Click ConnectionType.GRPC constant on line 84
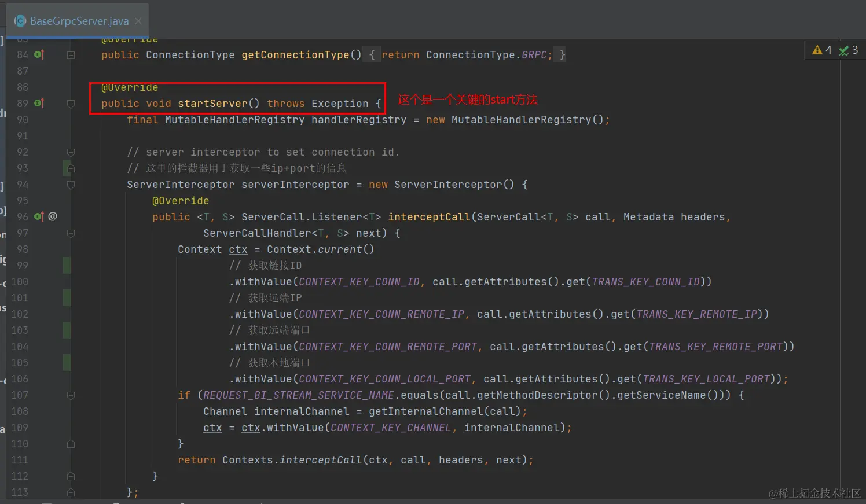Viewport: 866px width, 504px height. pos(486,55)
